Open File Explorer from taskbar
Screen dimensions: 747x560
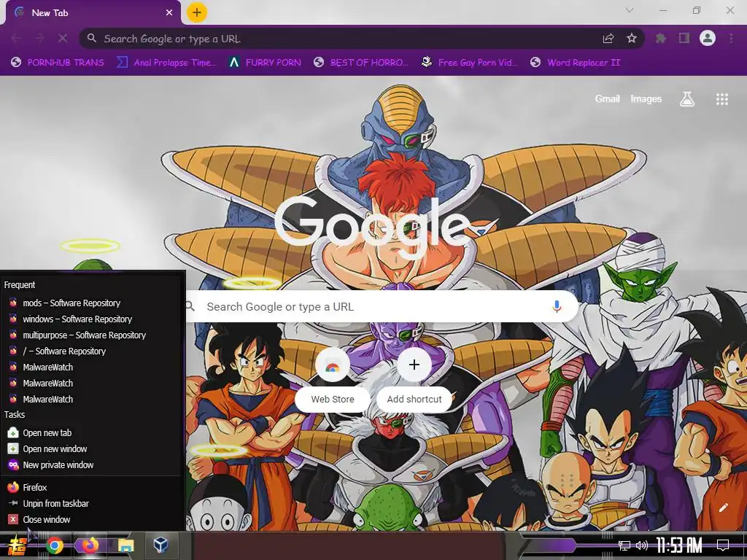click(x=125, y=545)
